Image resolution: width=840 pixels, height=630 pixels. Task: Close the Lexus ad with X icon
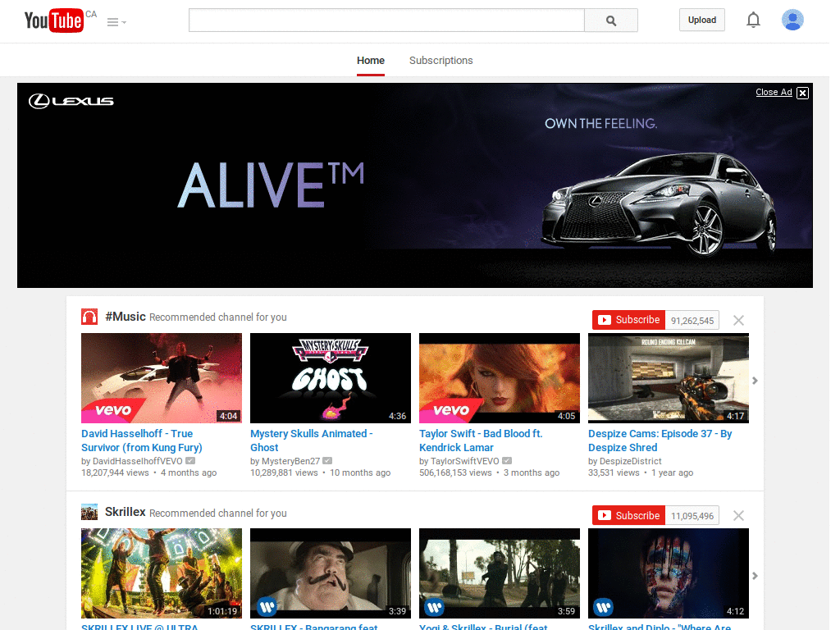click(x=802, y=93)
